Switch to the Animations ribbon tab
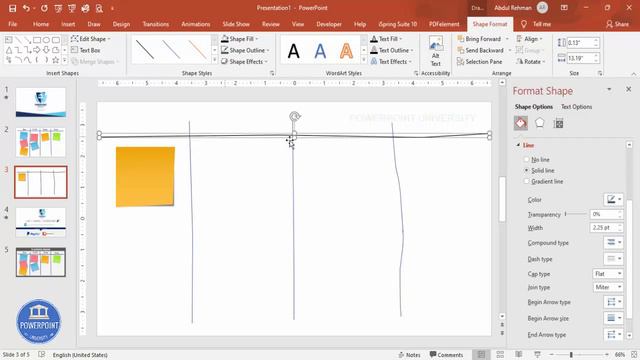Screen dimensions: 640x360 196,24
